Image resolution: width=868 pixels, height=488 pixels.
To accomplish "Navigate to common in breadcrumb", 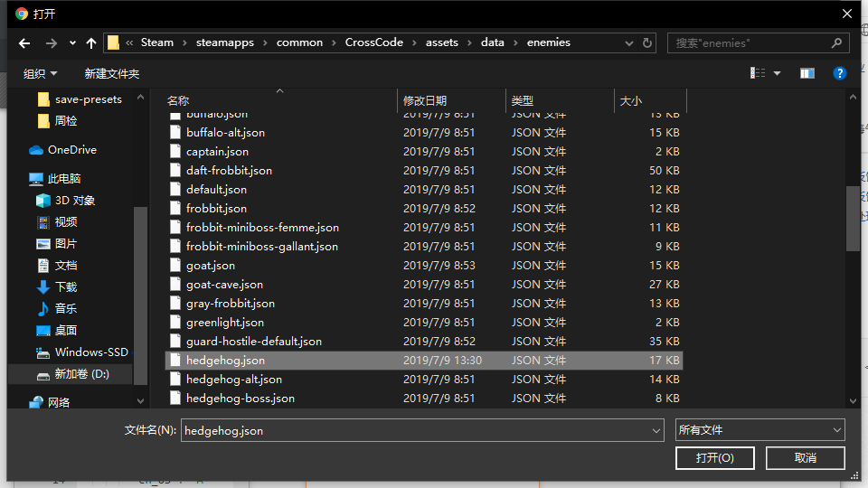I will (x=299, y=42).
